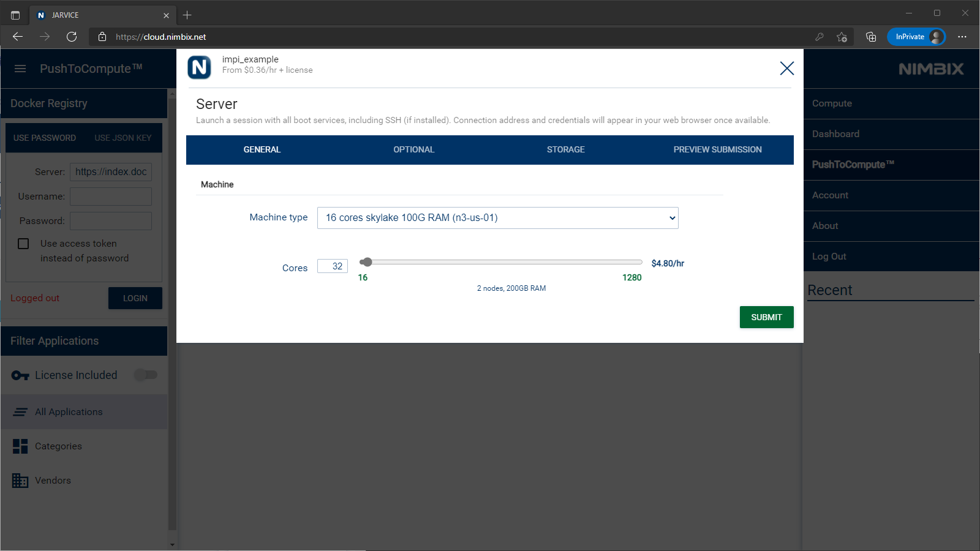980x551 pixels.
Task: Click the Password input field
Action: 111,221
